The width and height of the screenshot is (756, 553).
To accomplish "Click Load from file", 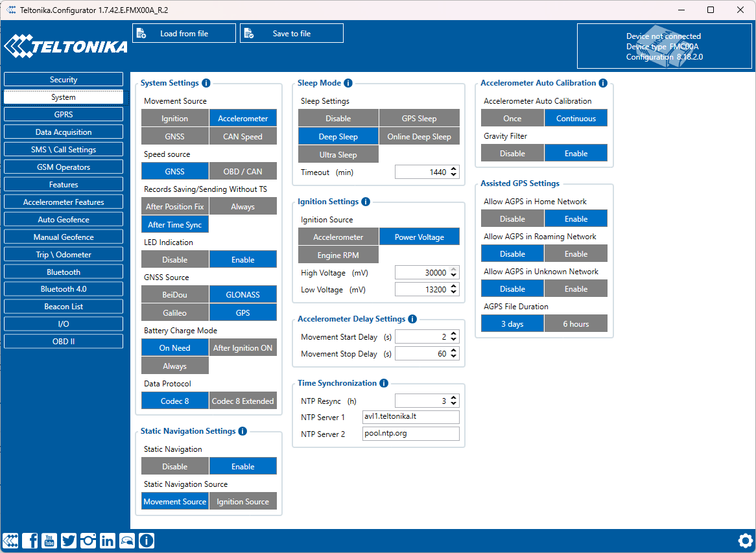I will [184, 33].
